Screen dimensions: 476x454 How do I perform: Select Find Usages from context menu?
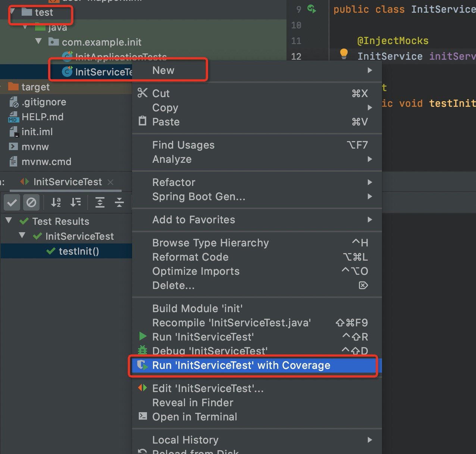tap(257, 145)
